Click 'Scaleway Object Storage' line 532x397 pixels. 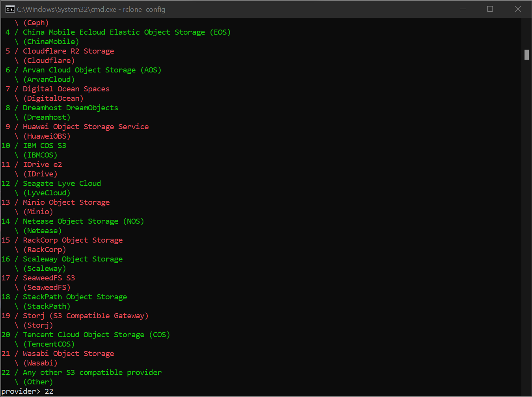pyautogui.click(x=73, y=259)
